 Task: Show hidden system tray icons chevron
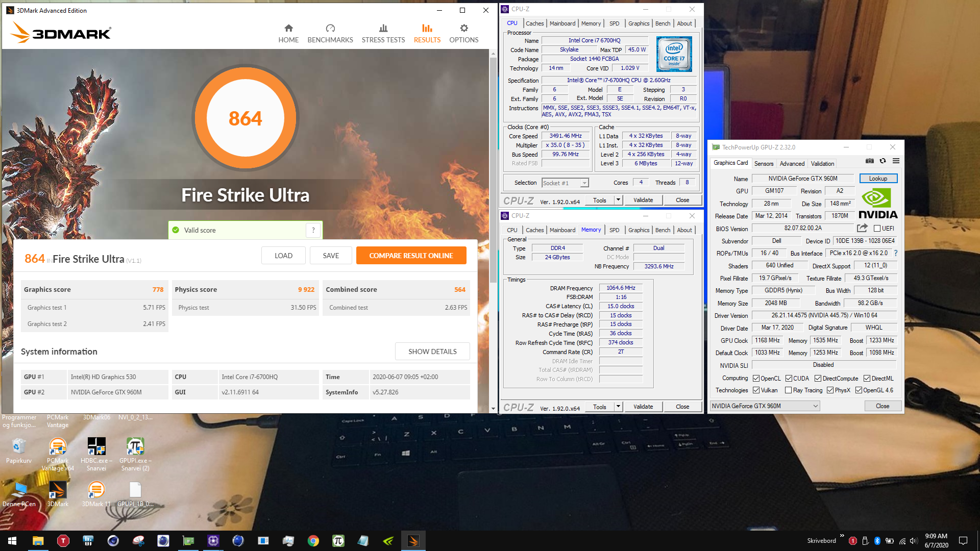pyautogui.click(x=842, y=536)
